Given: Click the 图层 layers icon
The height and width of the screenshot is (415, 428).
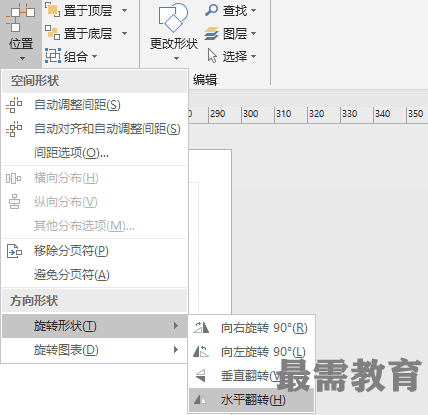Looking at the screenshot, I should pyautogui.click(x=211, y=33).
